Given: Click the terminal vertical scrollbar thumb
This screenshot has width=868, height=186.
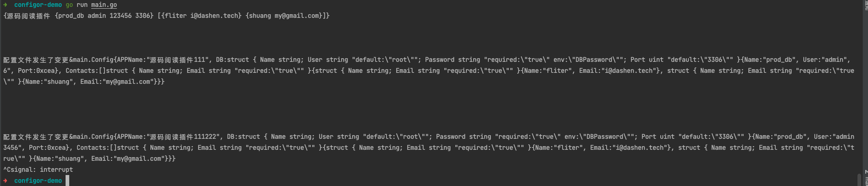Looking at the screenshot, I should click(858, 179).
